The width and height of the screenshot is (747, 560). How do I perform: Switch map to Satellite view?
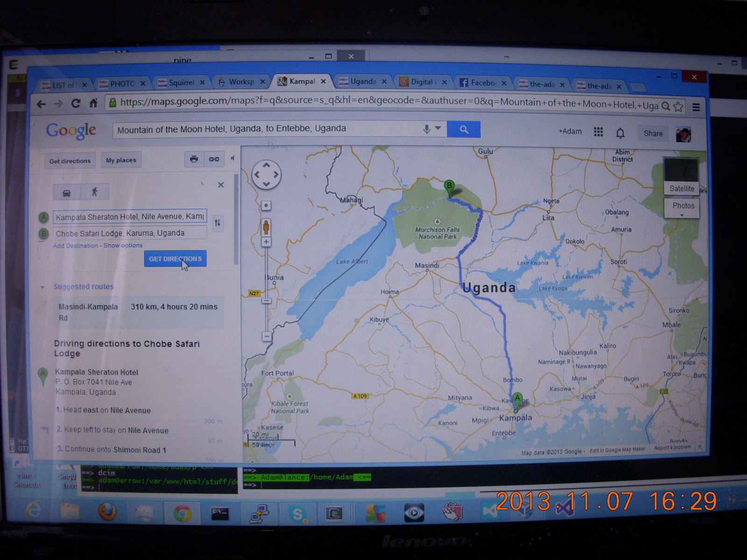point(682,189)
